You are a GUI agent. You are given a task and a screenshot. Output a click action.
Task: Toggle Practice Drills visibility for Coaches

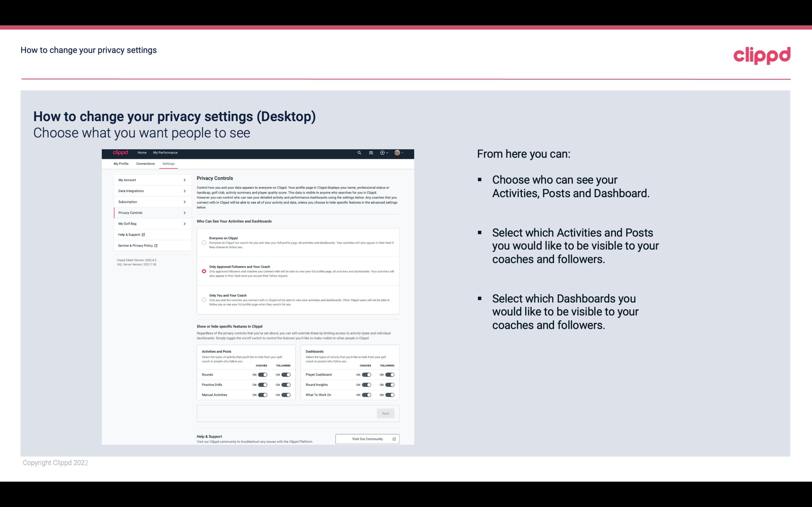262,385
